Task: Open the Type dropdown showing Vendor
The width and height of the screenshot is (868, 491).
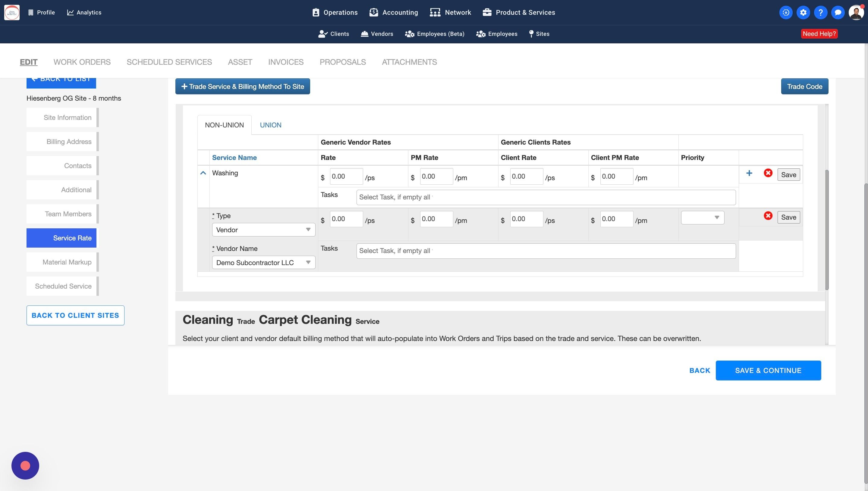Action: (x=263, y=230)
